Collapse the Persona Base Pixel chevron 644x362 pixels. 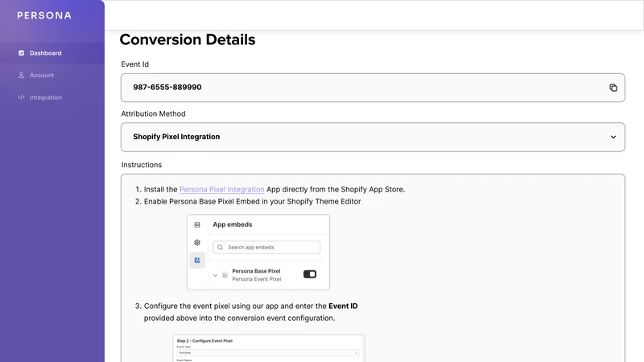tap(215, 275)
